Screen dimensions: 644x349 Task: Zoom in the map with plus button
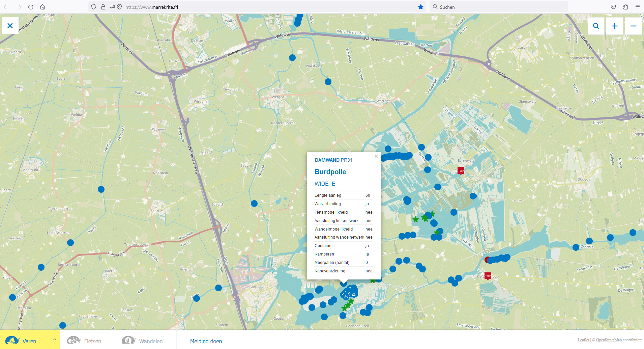(615, 26)
